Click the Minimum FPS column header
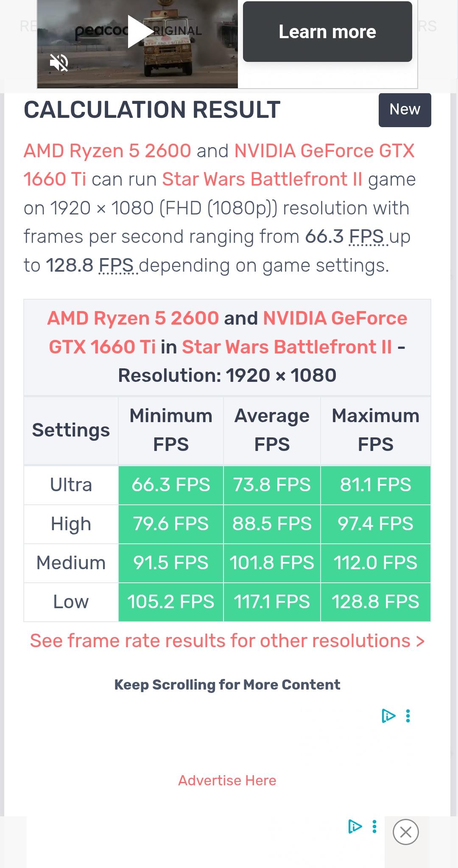 pyautogui.click(x=170, y=429)
